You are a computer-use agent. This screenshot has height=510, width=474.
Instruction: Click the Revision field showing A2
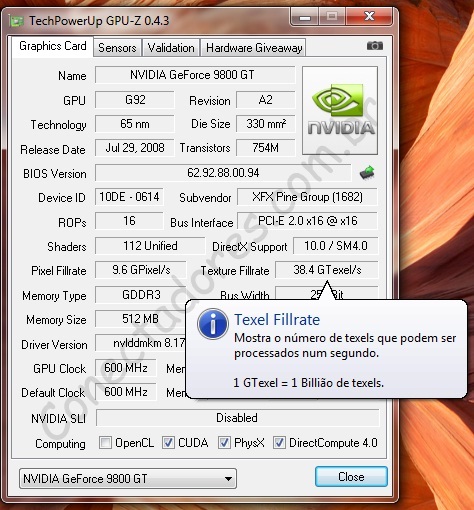coord(266,100)
